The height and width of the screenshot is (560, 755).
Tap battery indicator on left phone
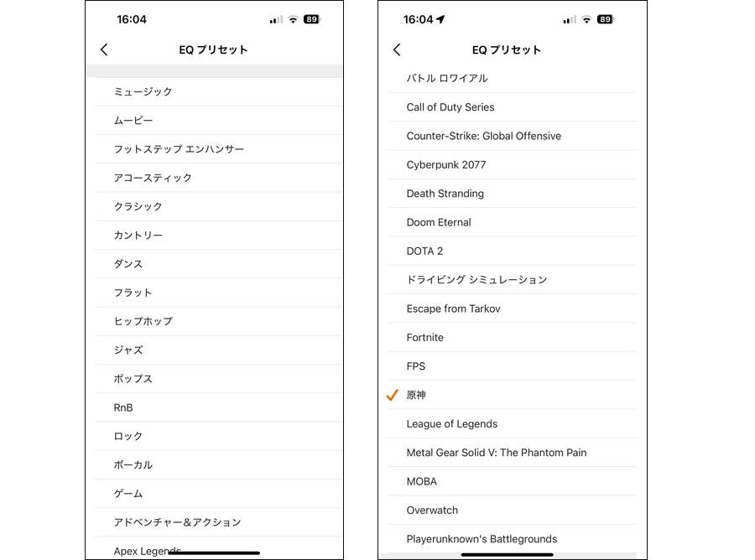[x=312, y=19]
